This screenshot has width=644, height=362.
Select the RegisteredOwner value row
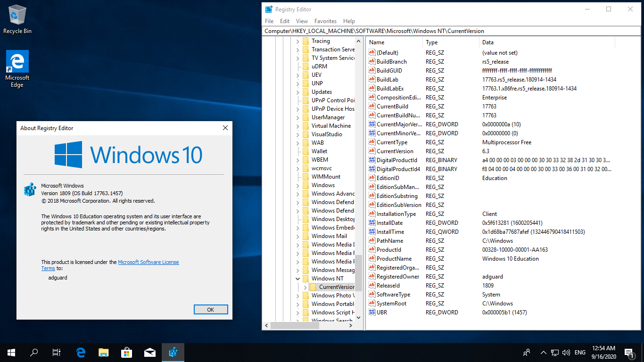pos(490,277)
